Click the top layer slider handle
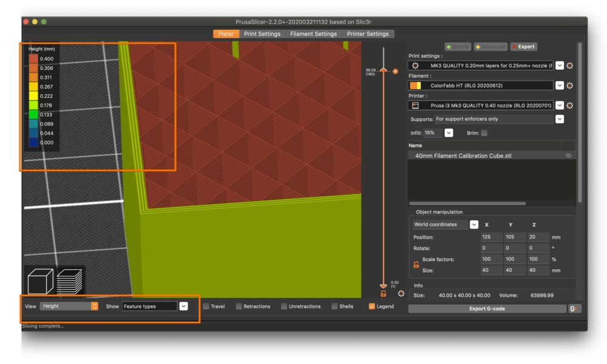The height and width of the screenshot is (364, 607). point(383,71)
